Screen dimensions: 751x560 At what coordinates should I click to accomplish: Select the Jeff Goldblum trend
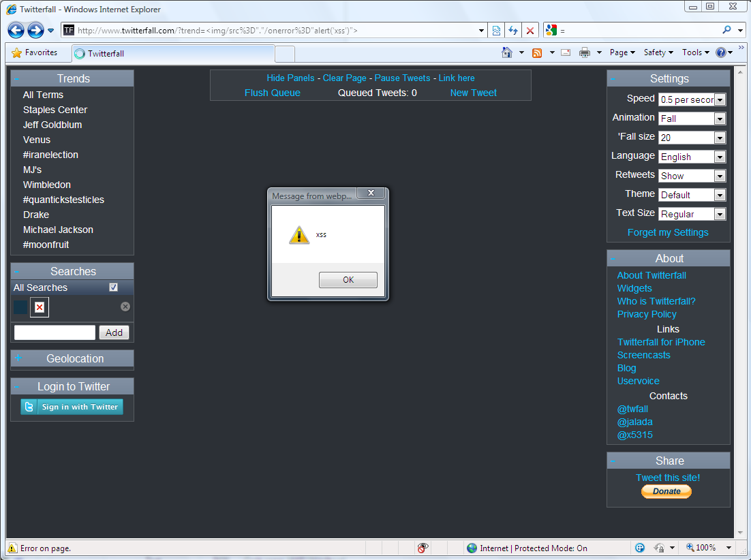(52, 125)
